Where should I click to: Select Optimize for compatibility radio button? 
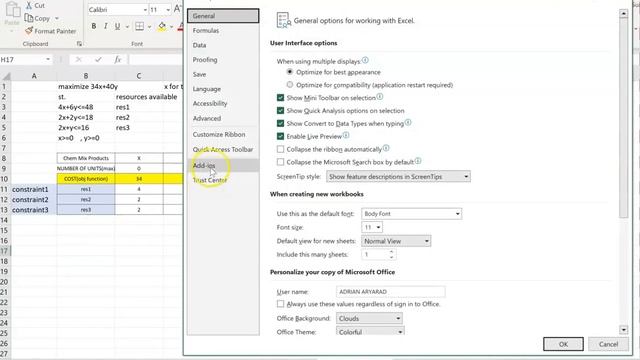(290, 85)
